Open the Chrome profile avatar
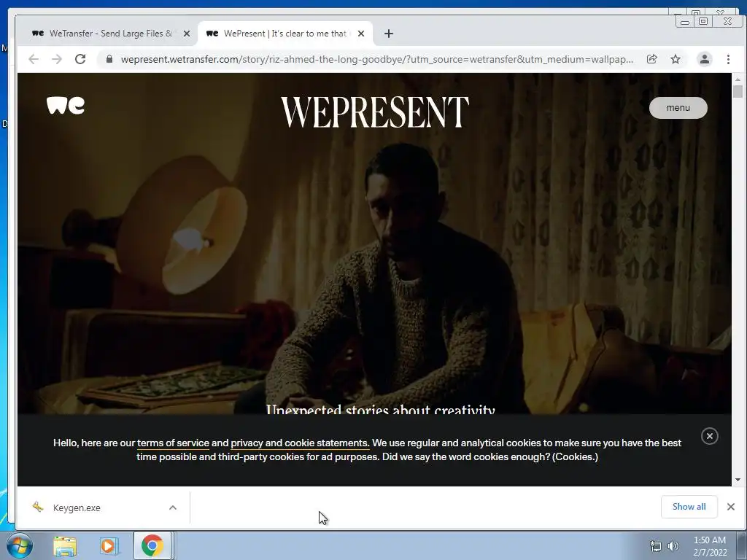 [705, 59]
